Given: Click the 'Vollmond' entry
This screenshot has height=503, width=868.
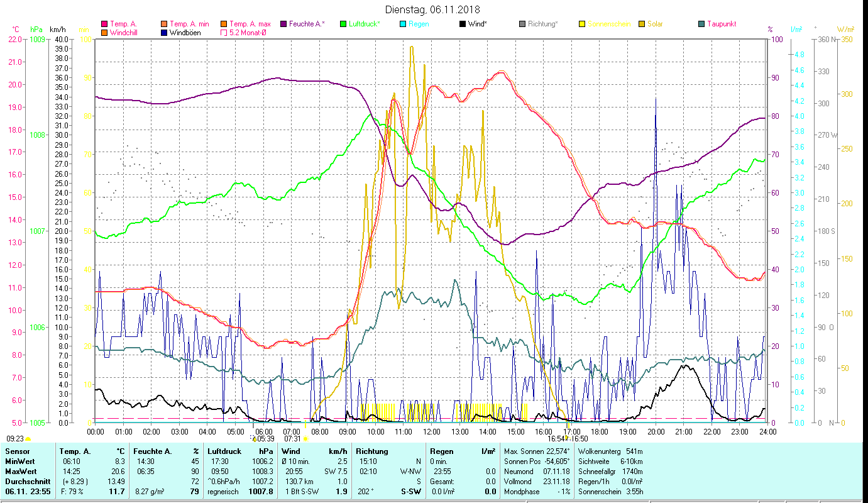Looking at the screenshot, I should point(519,482).
